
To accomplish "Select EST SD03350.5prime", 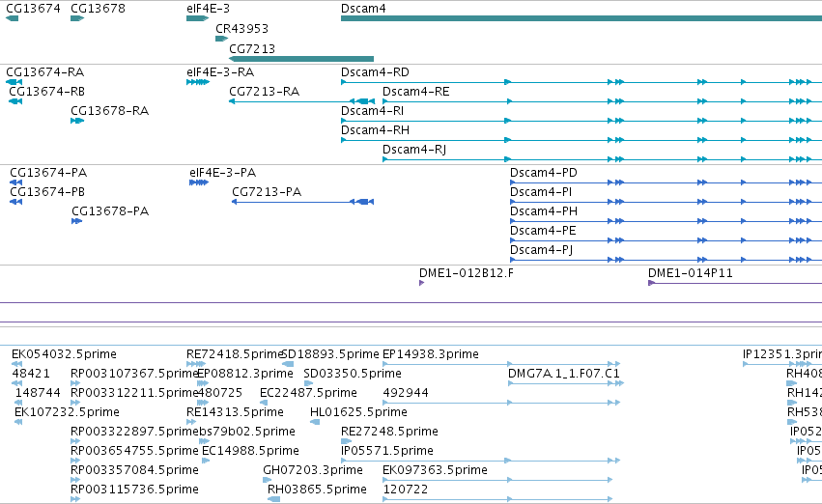I will click(308, 383).
